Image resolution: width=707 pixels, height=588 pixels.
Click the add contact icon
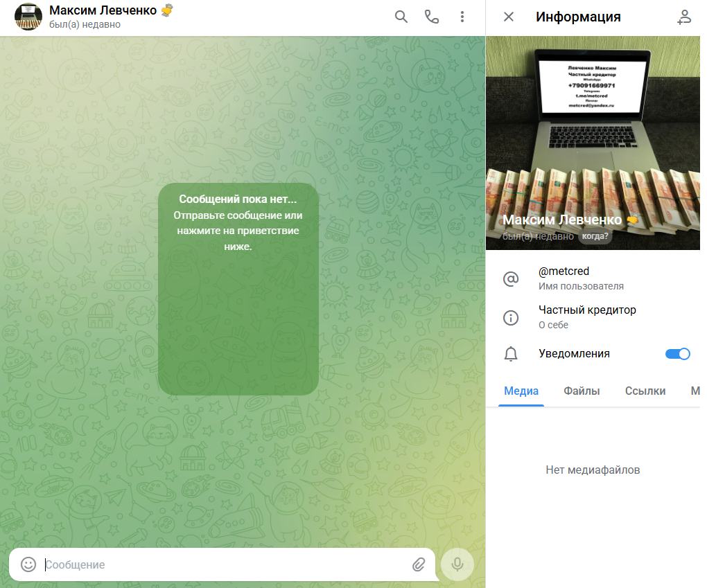[684, 17]
